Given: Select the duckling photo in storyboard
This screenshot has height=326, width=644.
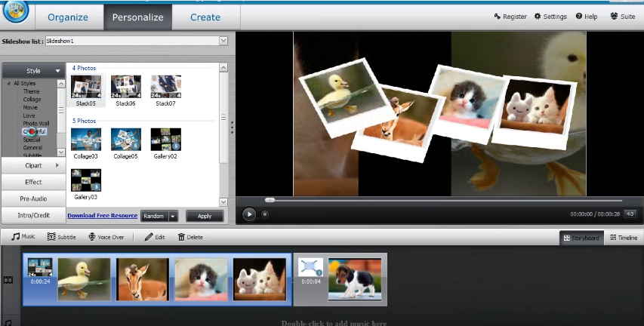Looking at the screenshot, I should (85, 279).
